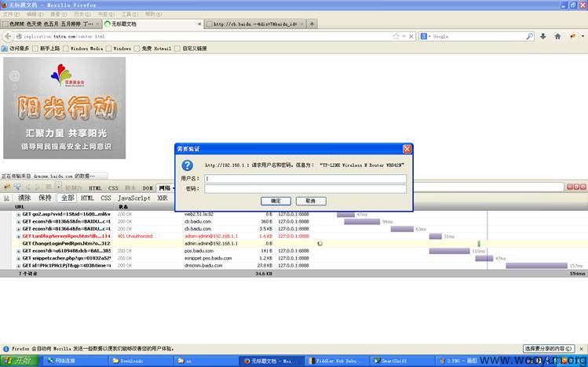
Task: Select the GET ChangeLoginPwdRpm.htm row
Action: (294, 243)
